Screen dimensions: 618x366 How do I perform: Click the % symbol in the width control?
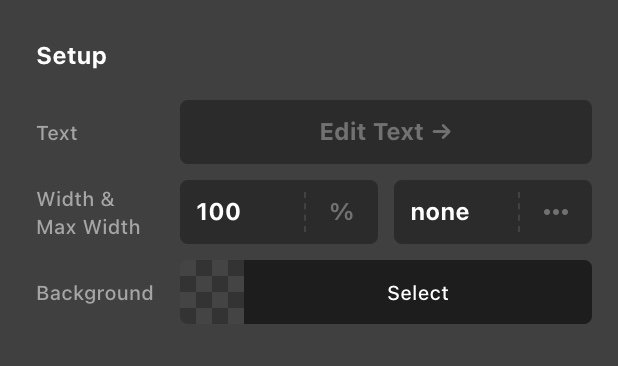pos(342,212)
